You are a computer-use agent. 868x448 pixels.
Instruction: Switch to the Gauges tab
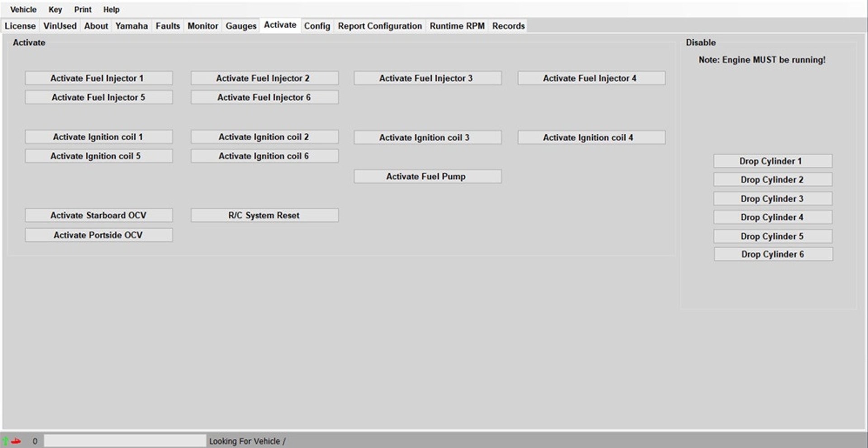pos(241,26)
